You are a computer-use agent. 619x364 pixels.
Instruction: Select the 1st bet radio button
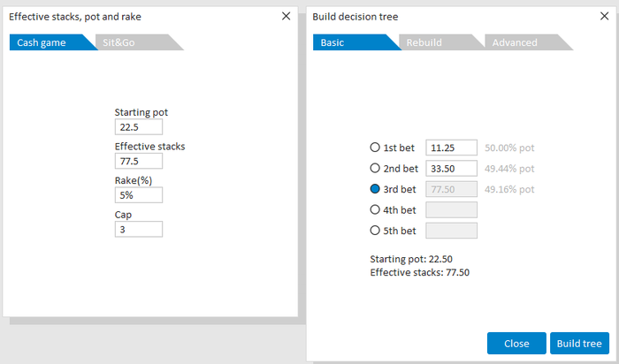point(375,148)
